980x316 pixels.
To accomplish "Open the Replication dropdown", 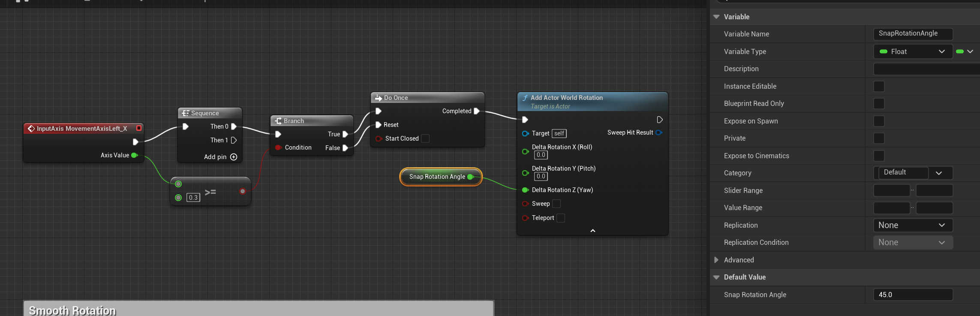I will pyautogui.click(x=912, y=225).
